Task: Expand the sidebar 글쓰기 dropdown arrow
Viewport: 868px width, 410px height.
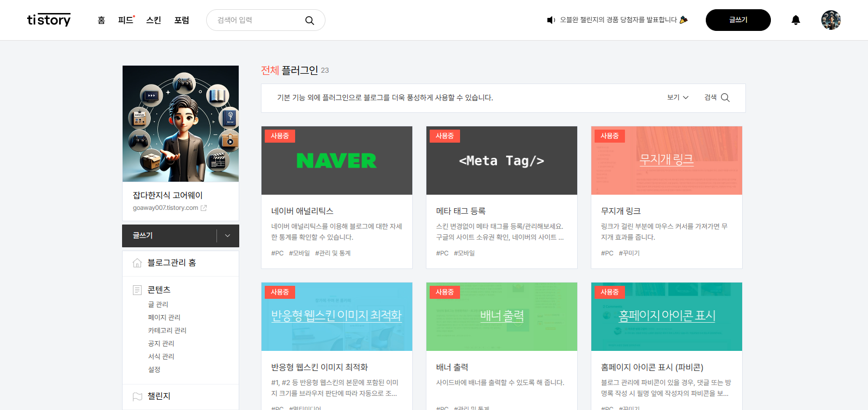Action: (228, 236)
